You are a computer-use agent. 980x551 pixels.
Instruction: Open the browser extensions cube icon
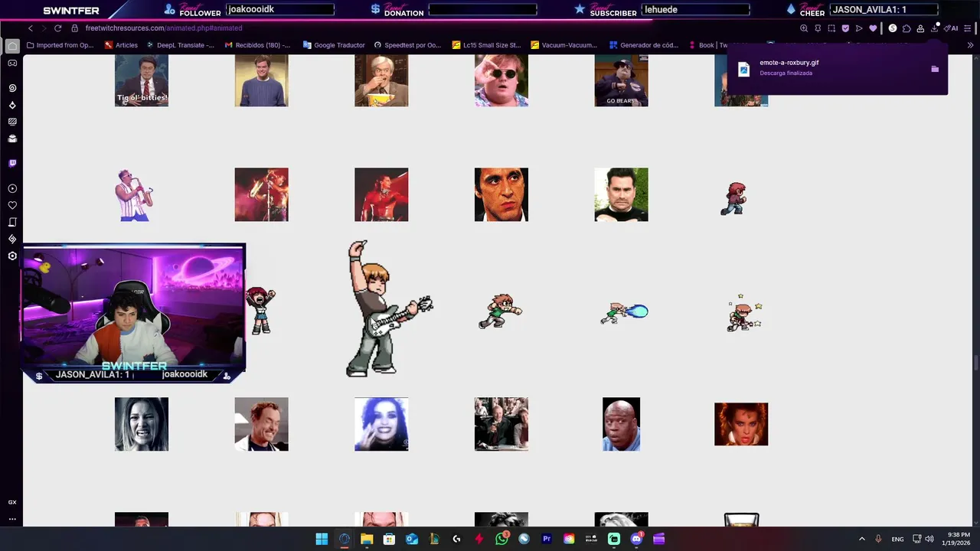coord(906,28)
